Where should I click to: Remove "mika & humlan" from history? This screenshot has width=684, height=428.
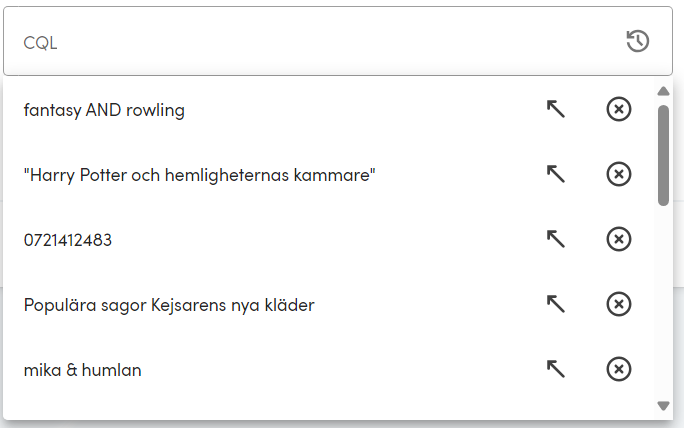619,369
